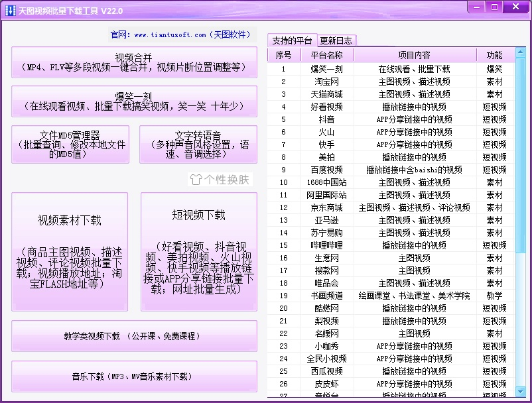The image size is (532, 403).
Task: Click 音乐下载 button
Action: [135, 376]
